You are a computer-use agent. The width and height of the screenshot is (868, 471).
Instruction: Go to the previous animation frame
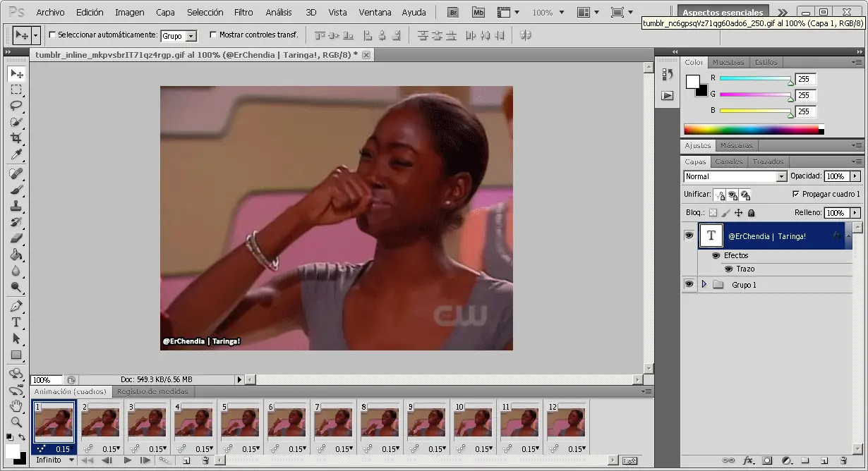(107, 460)
